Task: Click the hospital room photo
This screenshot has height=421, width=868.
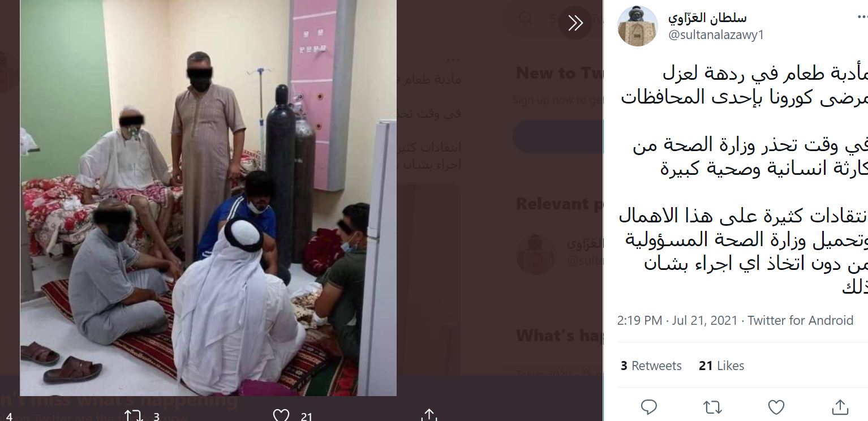Action: (x=208, y=197)
